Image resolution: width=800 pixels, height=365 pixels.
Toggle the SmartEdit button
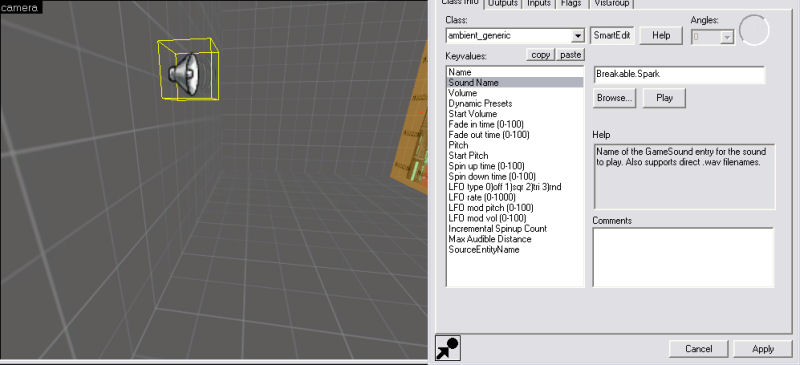point(612,36)
